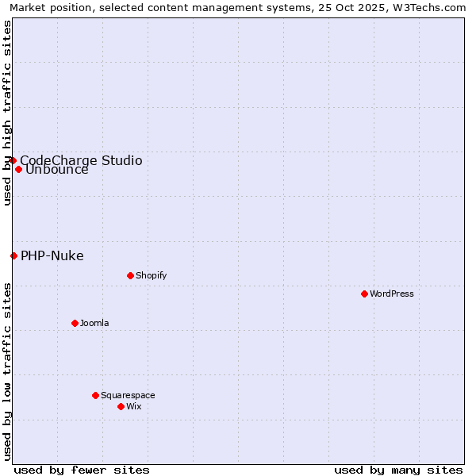476x476 pixels.
Task: Click the WordPress text label
Action: point(392,294)
